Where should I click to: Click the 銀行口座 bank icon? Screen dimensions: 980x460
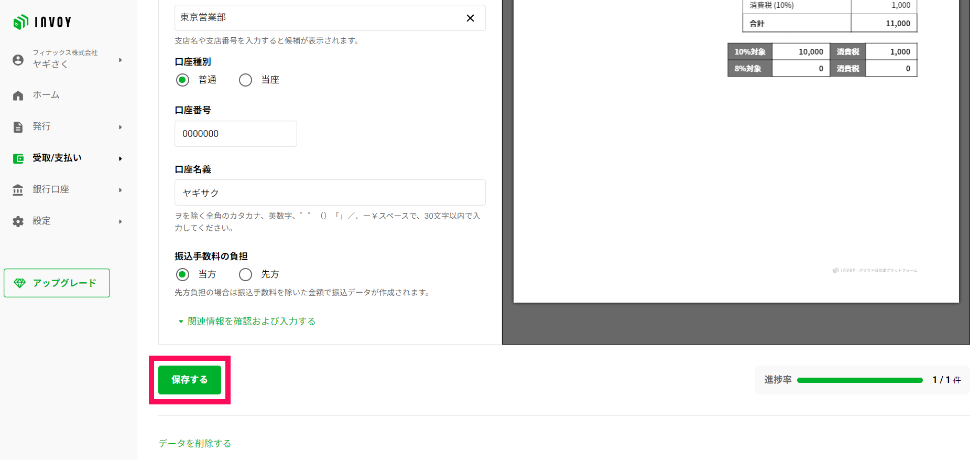point(18,190)
